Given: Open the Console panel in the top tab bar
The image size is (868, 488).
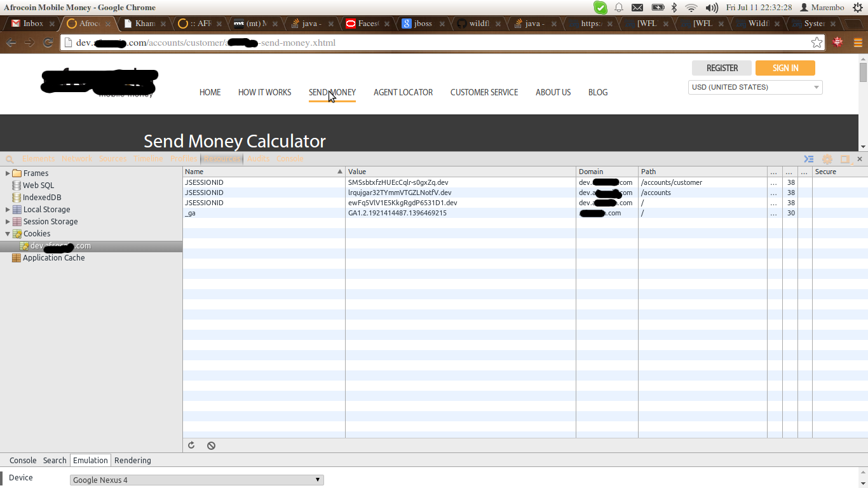Looking at the screenshot, I should pos(290,159).
